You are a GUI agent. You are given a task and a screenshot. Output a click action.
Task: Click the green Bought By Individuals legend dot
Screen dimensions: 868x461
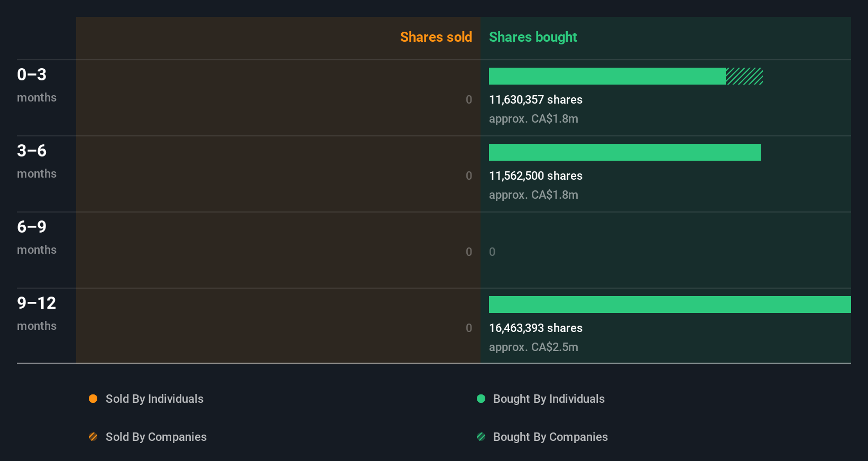click(481, 399)
